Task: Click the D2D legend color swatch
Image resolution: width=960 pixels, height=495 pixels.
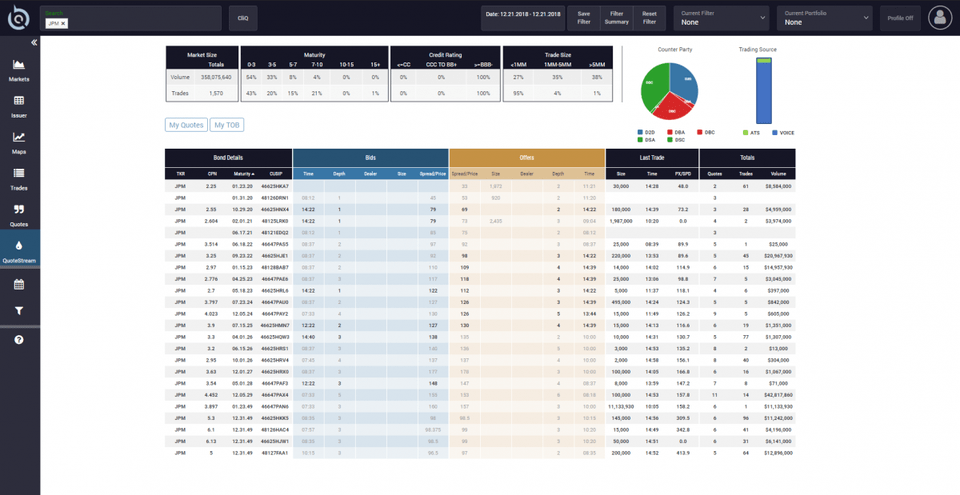Action: 640,132
